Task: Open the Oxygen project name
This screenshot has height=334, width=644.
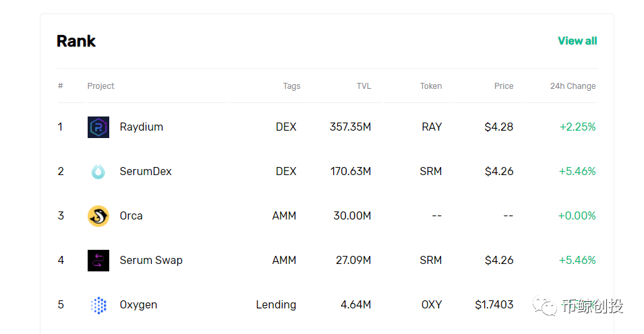Action: 138,305
